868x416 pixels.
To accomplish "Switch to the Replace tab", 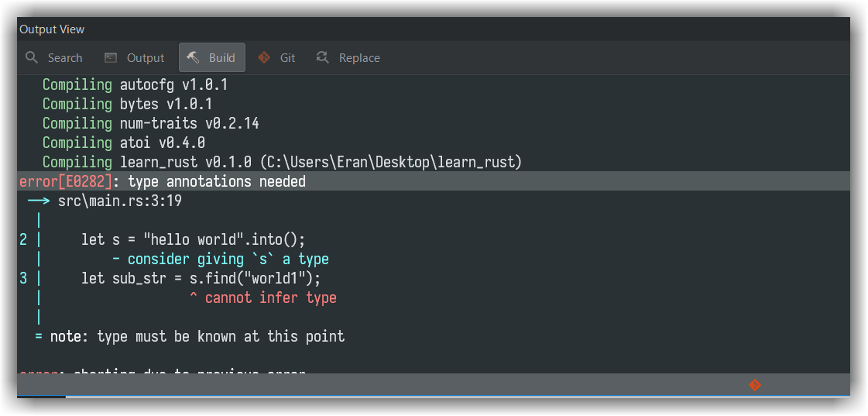I will tap(348, 57).
